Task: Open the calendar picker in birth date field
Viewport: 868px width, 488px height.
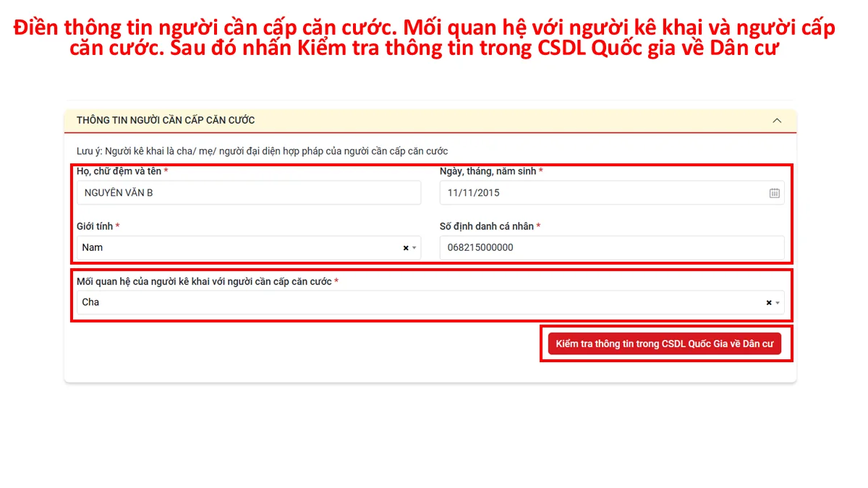Action: coord(774,193)
